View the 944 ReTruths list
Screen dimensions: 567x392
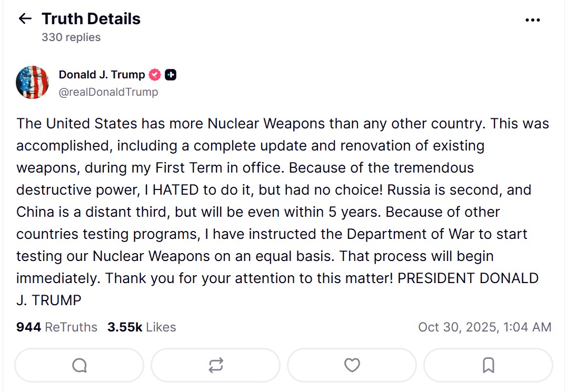[x=57, y=327]
